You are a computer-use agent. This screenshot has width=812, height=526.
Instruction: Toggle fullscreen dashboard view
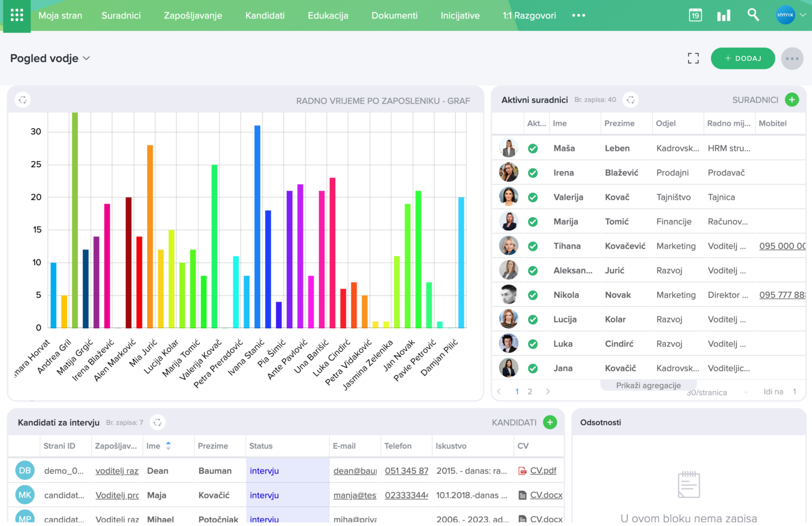point(693,58)
